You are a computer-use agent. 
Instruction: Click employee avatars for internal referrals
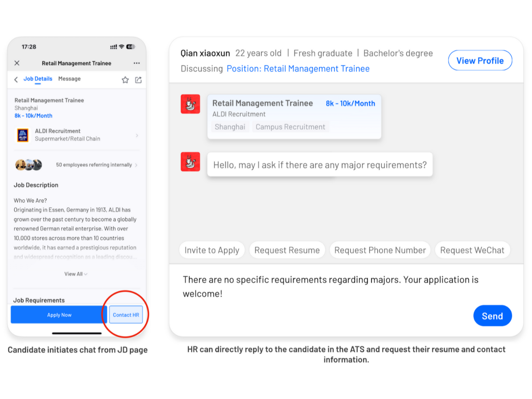(28, 165)
